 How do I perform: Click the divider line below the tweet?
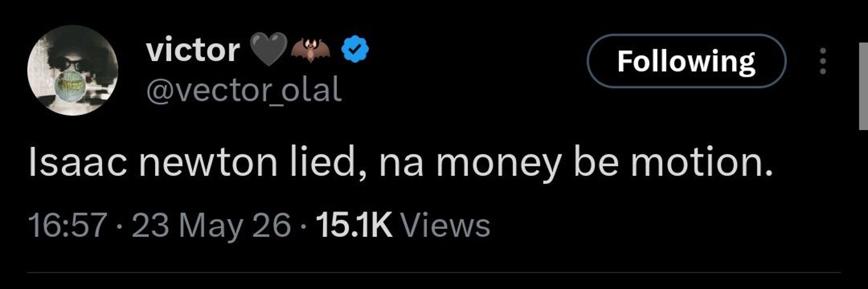click(x=434, y=272)
